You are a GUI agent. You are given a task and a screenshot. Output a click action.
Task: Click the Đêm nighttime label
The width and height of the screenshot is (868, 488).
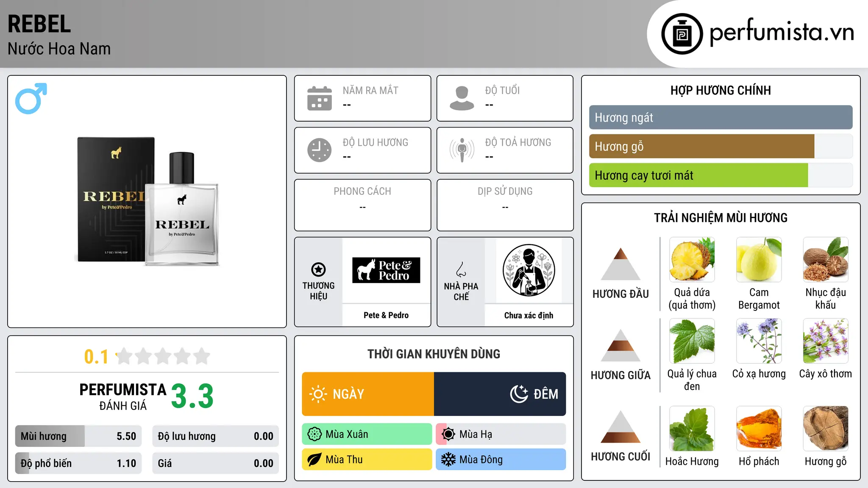coord(546,394)
